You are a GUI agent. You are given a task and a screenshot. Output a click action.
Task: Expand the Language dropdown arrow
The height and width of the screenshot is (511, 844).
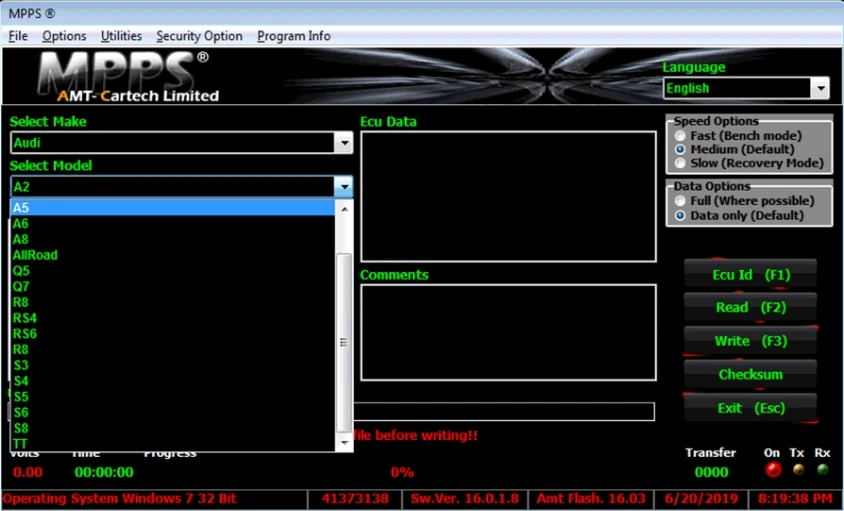pos(820,88)
